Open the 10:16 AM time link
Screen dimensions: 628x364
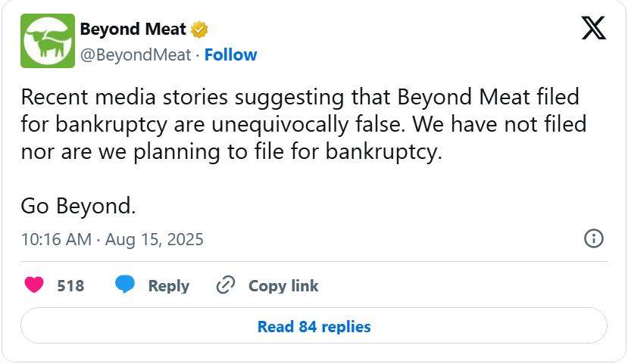pos(54,240)
